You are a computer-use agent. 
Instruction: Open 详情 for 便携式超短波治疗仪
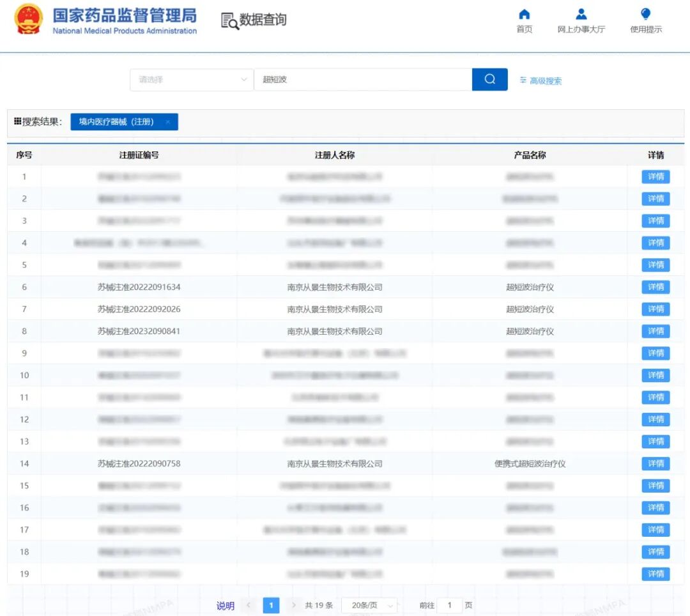(x=655, y=463)
